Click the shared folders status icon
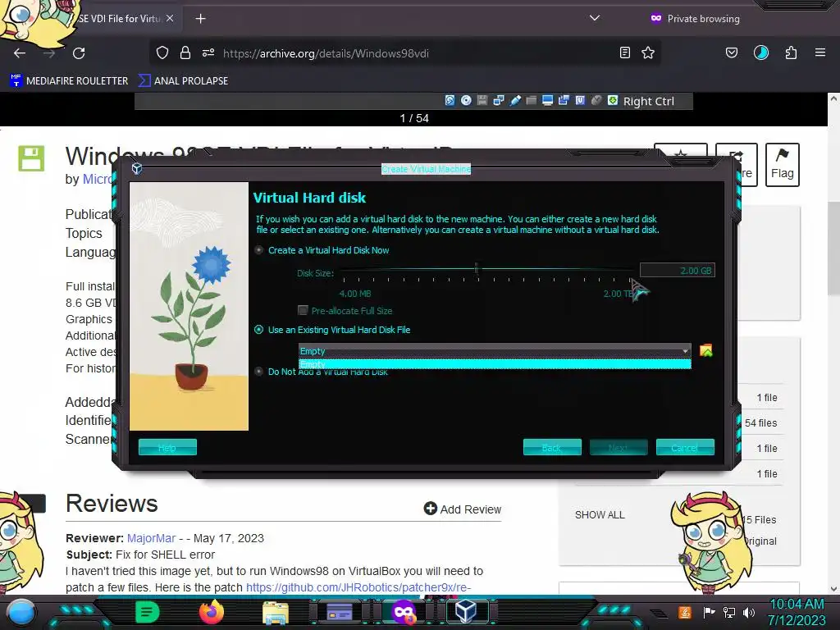 click(x=531, y=101)
